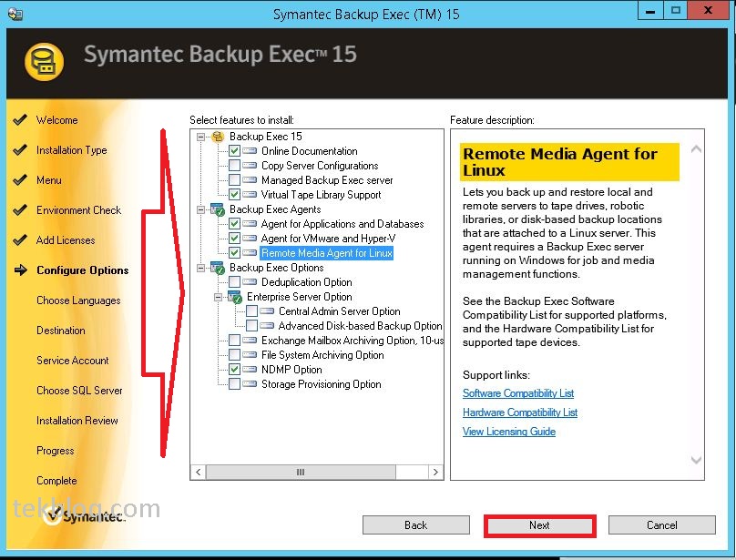The image size is (736, 560).
Task: Check the Exchange Mailbox Archiving Option checkbox
Action: coord(234,341)
